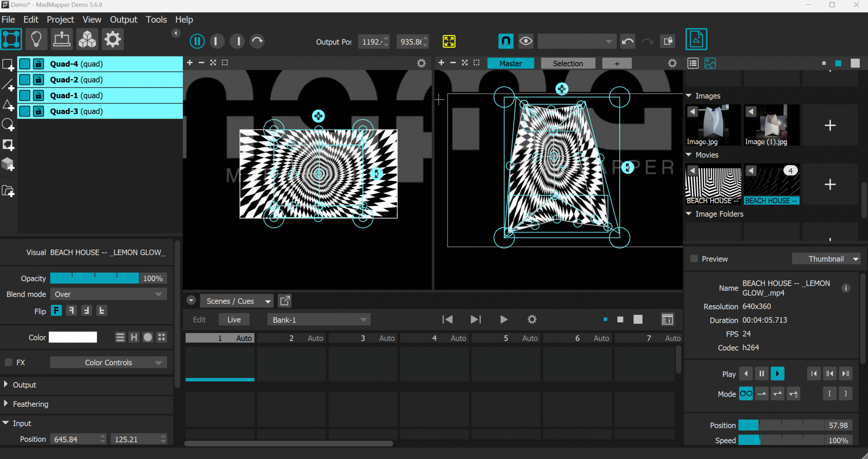Image resolution: width=868 pixels, height=459 pixels.
Task: Unlock the Quad-2 layer
Action: pyautogui.click(x=39, y=79)
